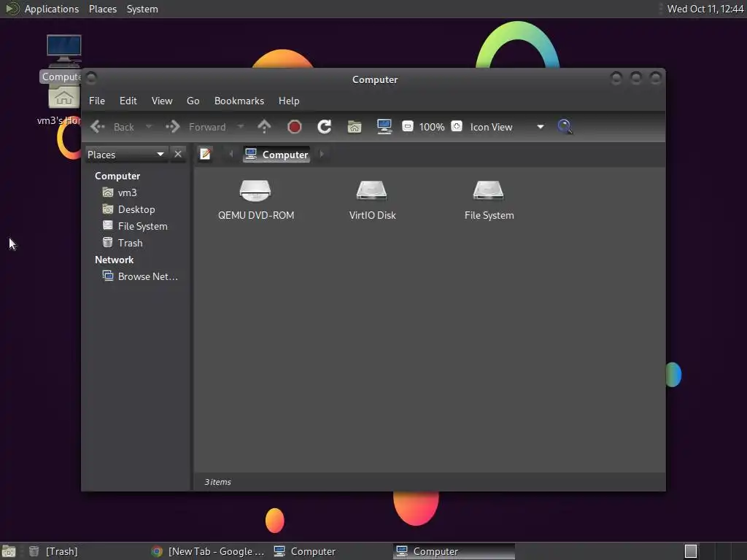The image size is (747, 560).
Task: Open Places sidebar selector dropdown
Action: (x=125, y=155)
